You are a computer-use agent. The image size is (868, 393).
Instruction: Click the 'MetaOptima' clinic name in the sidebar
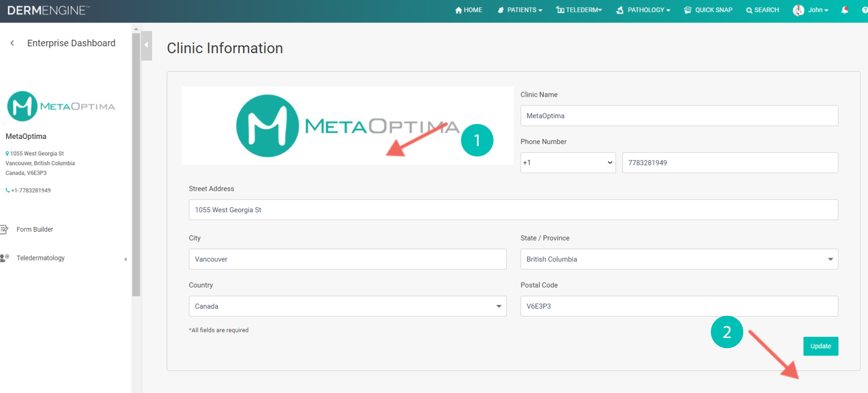[26, 136]
